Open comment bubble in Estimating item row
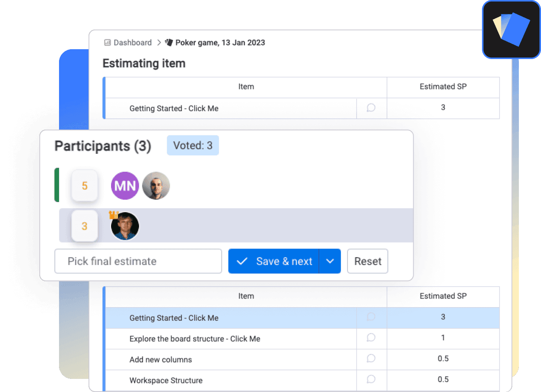Viewport: 541px width, 392px height. coord(371,108)
